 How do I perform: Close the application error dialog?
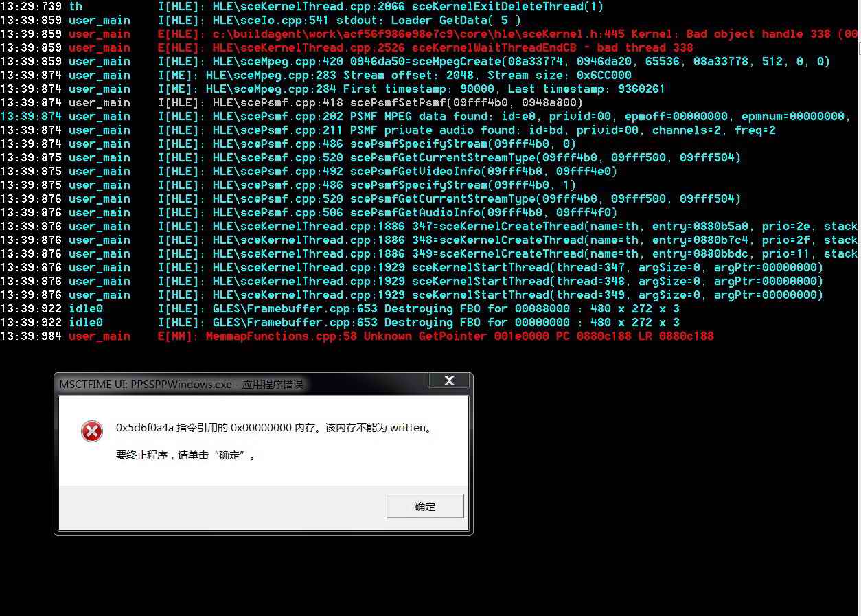point(449,380)
